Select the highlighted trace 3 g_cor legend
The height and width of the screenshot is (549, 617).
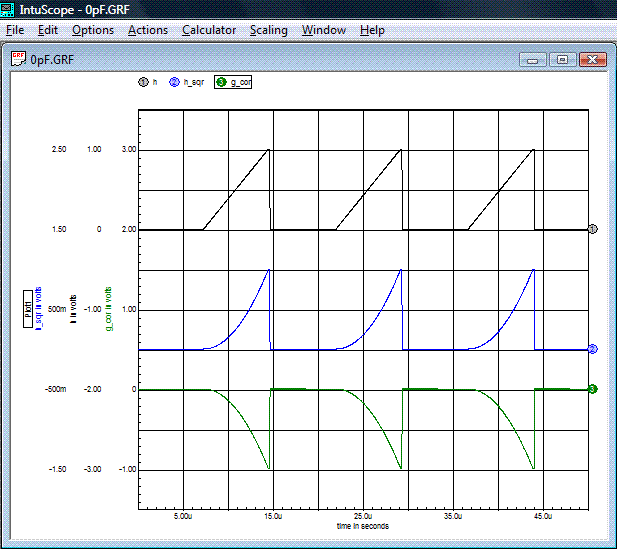tap(233, 82)
